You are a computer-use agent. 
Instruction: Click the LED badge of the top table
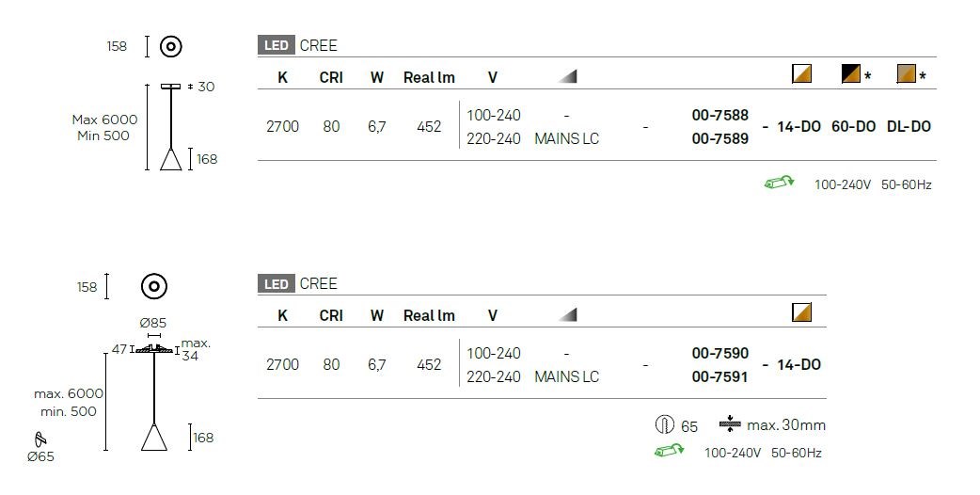click(x=276, y=45)
